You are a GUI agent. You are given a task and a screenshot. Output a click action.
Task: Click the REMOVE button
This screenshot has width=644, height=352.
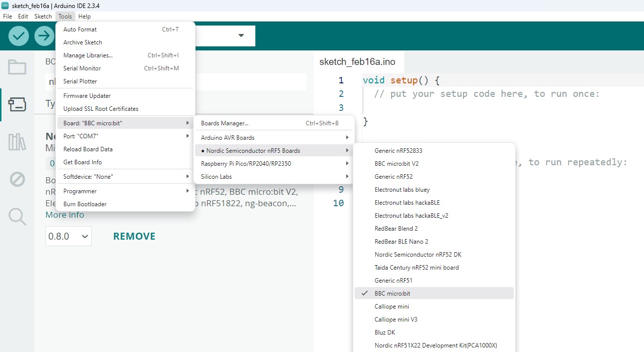coord(134,236)
